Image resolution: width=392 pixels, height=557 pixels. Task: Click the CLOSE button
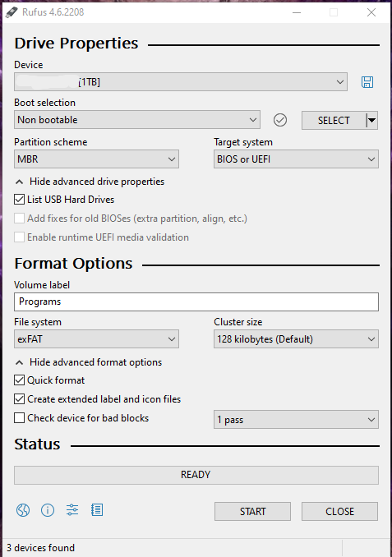click(x=339, y=511)
